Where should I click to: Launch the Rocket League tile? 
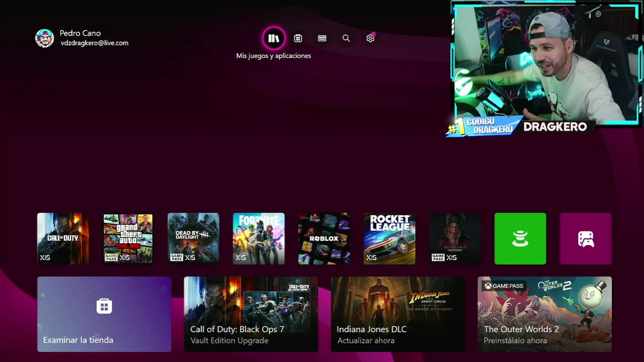click(x=389, y=238)
